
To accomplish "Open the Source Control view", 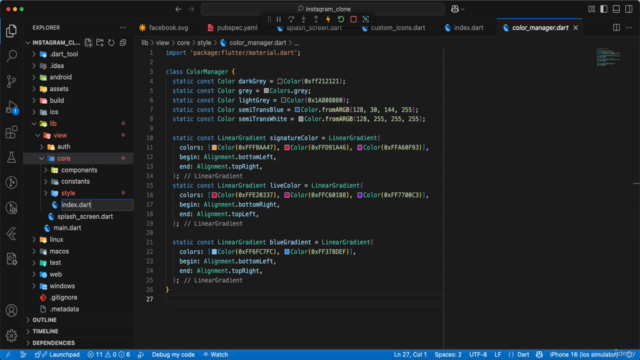I will click(x=11, y=81).
